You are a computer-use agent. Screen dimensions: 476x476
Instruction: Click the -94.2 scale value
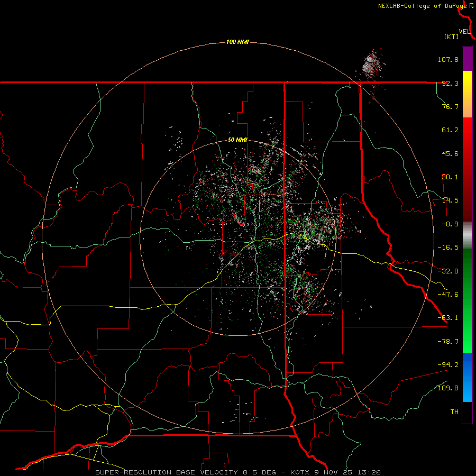[x=448, y=364]
